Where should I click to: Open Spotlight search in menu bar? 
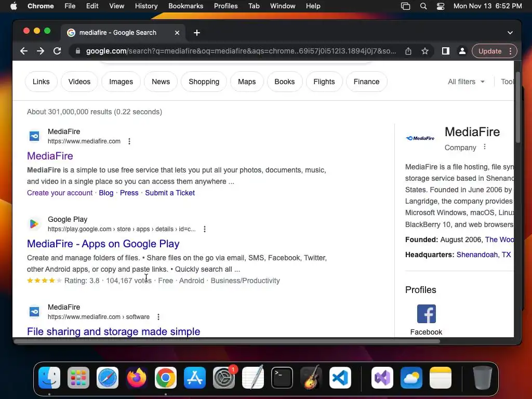423,6
